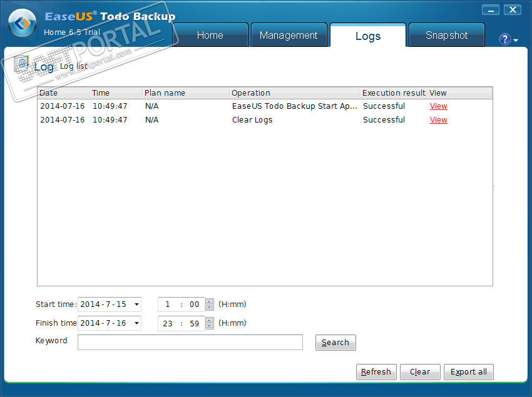Open the Management tab
This screenshot has height=397, width=532.
[289, 35]
